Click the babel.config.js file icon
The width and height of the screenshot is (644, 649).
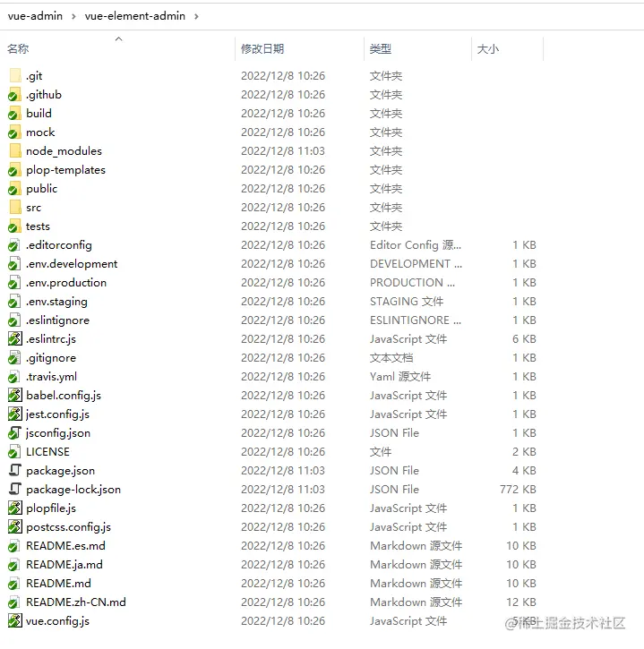[15, 396]
